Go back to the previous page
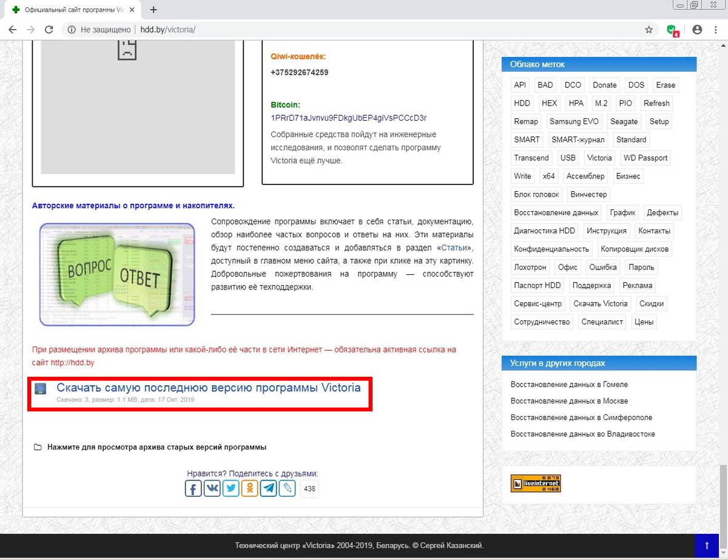This screenshot has width=728, height=560. (12, 29)
